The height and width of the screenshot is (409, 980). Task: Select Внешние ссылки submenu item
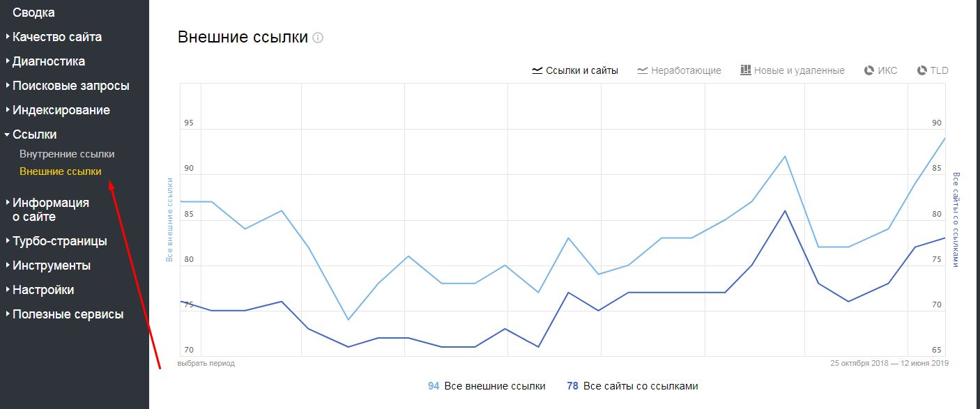tap(61, 171)
